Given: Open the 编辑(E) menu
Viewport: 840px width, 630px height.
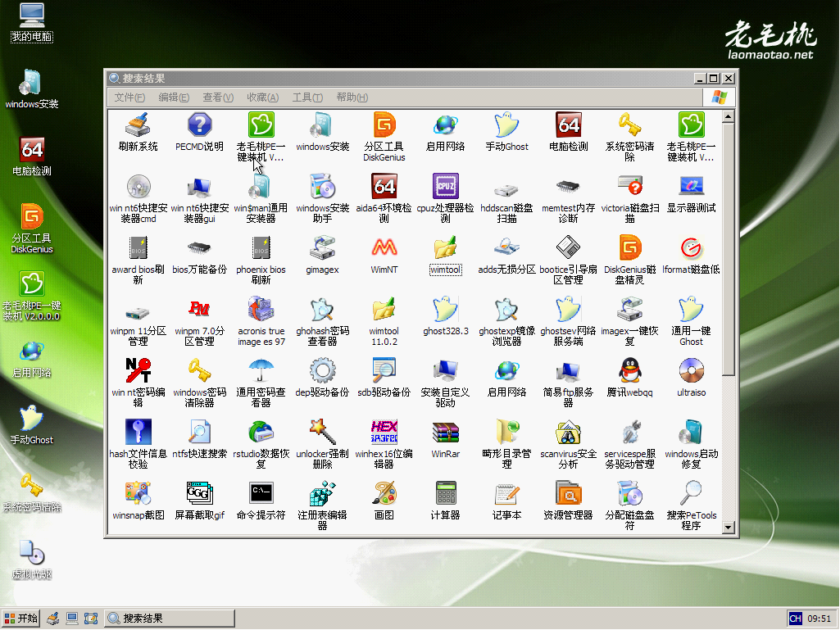Looking at the screenshot, I should click(x=174, y=97).
